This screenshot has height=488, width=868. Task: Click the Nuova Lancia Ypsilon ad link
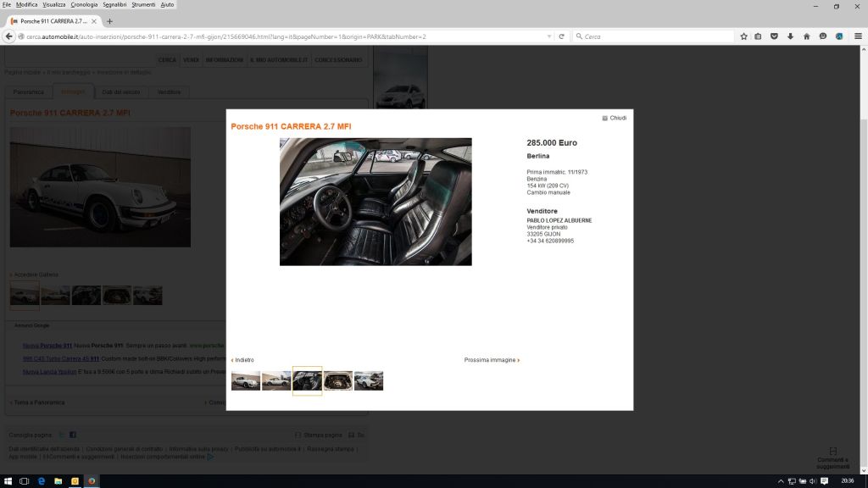(50, 372)
